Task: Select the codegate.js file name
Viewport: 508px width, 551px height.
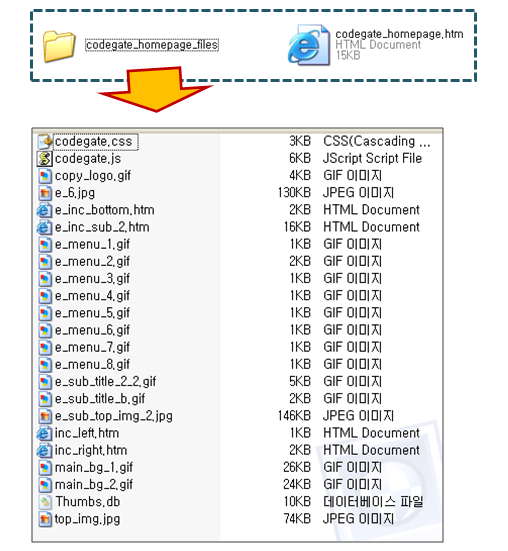Action: [88, 159]
